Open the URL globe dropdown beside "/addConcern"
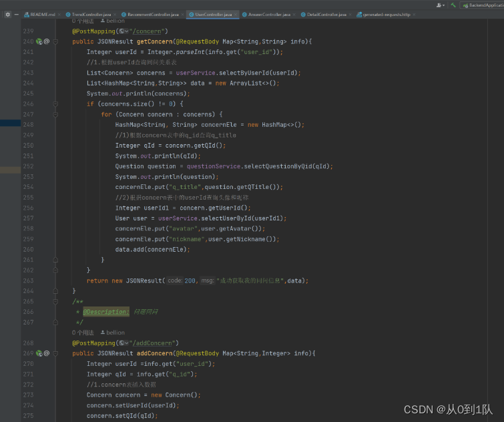This screenshot has height=422, width=504. tap(123, 343)
